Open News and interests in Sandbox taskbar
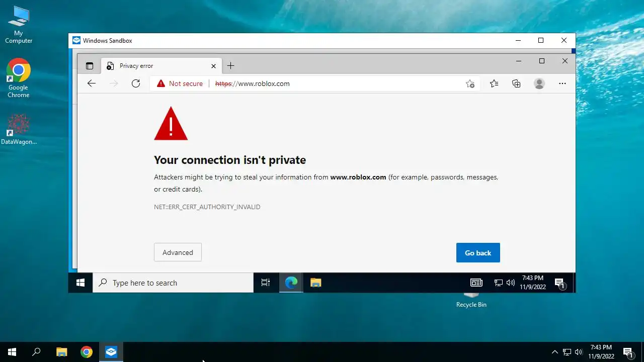This screenshot has width=644, height=362. pos(476,283)
